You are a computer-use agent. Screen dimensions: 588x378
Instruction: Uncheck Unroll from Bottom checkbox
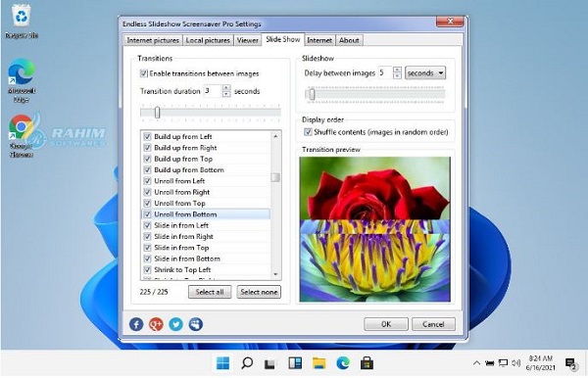(x=147, y=214)
